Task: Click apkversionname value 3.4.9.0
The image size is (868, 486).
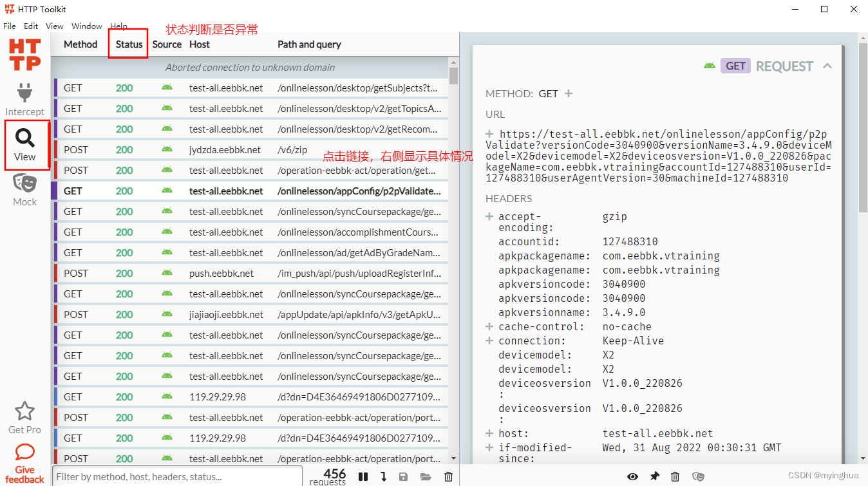Action: [x=624, y=312]
